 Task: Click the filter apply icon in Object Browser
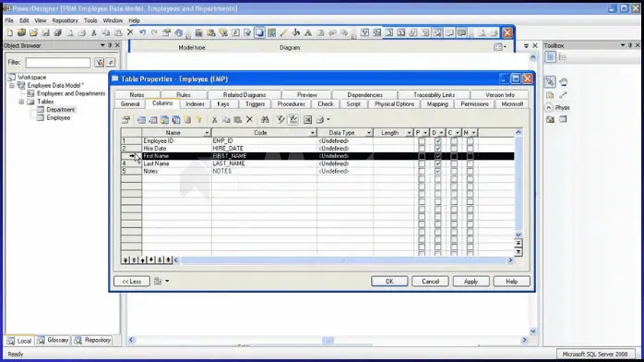[99, 63]
